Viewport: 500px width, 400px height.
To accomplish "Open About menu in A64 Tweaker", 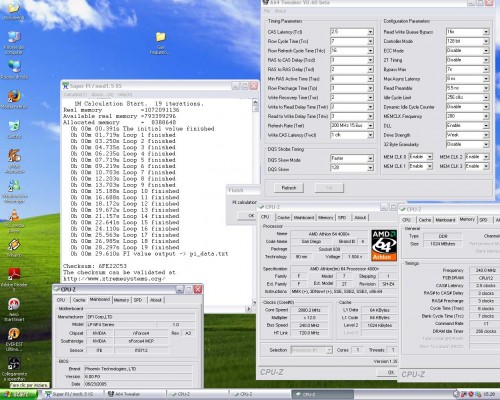I will tap(280, 11).
